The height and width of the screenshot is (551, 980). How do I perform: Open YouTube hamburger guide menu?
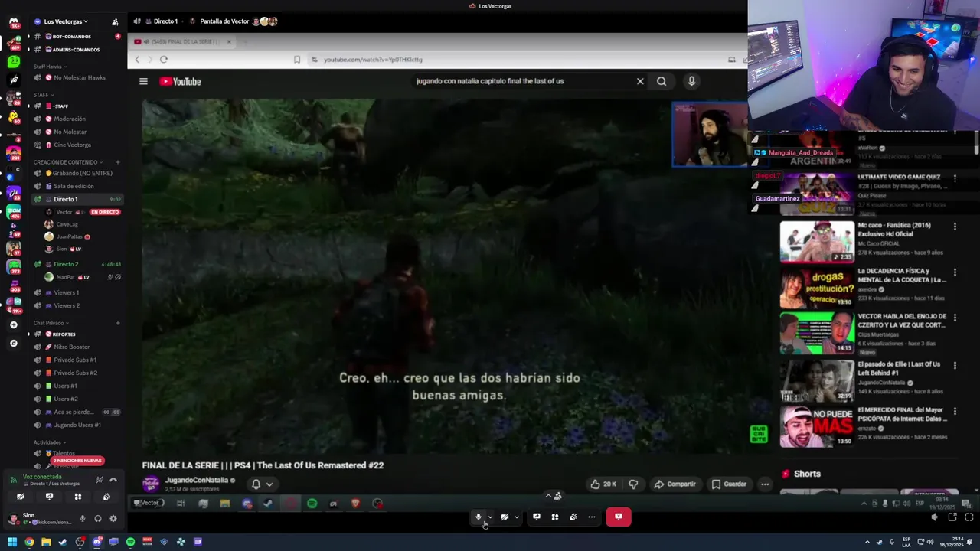tap(143, 81)
